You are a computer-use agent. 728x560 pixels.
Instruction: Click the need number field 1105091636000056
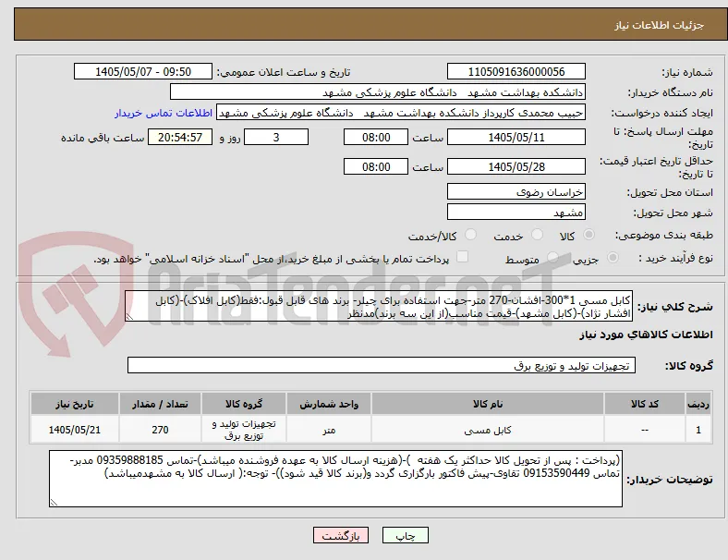(x=516, y=71)
